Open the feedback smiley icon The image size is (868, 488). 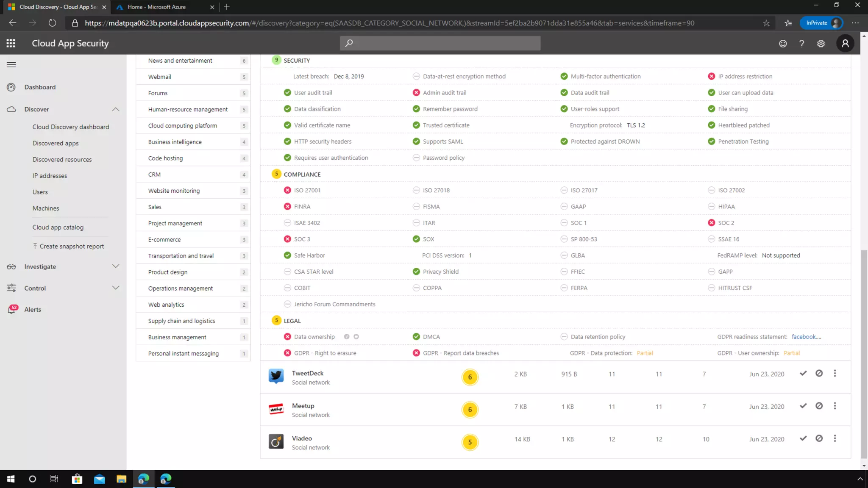point(783,44)
